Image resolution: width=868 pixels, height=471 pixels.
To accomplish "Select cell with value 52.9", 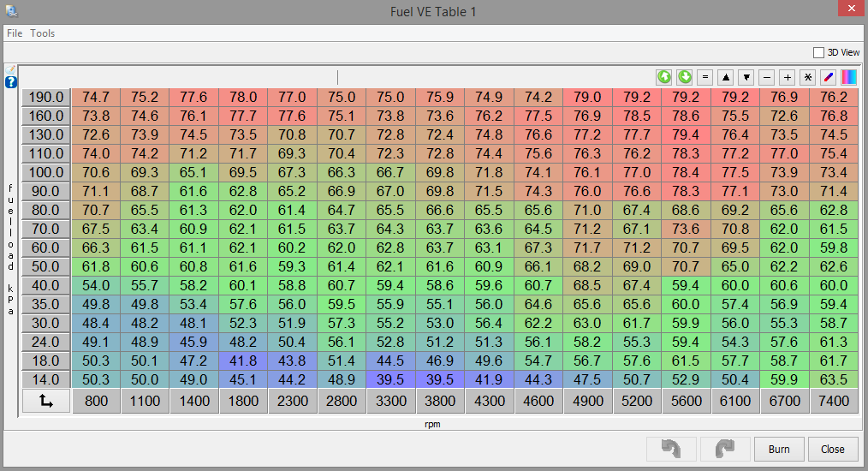I will click(x=686, y=379).
